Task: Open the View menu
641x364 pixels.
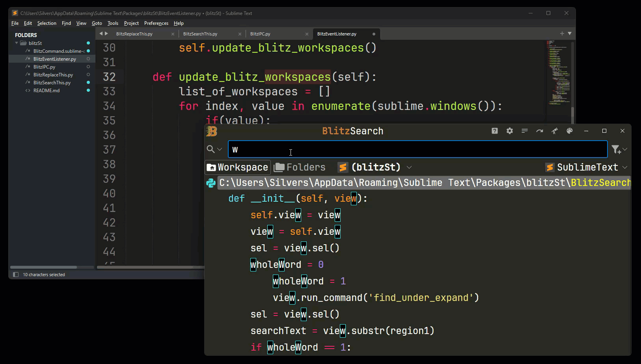Action: tap(81, 23)
